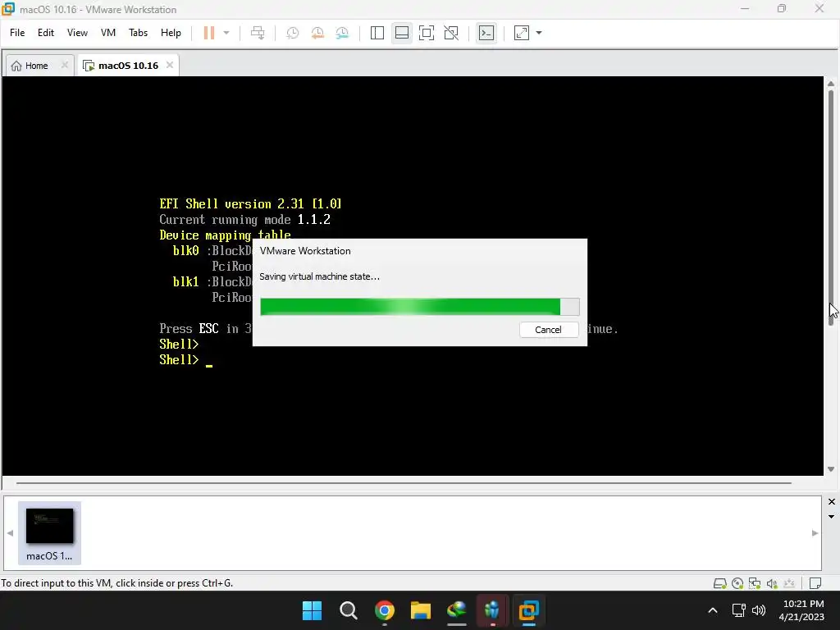Toggle the thumbnail bar view
This screenshot has width=840, height=630.
coord(402,33)
